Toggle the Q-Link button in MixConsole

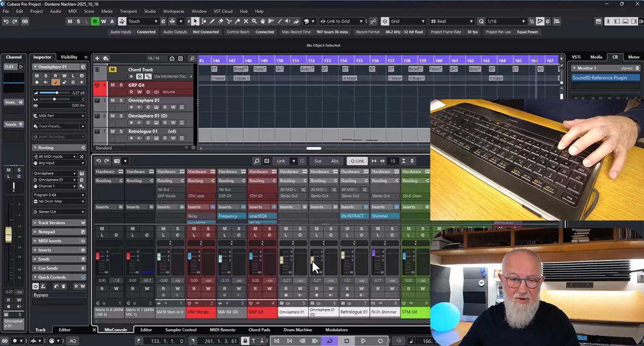coord(357,161)
